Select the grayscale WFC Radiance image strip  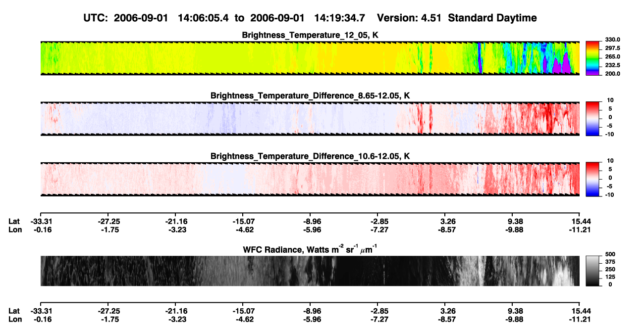310,271
